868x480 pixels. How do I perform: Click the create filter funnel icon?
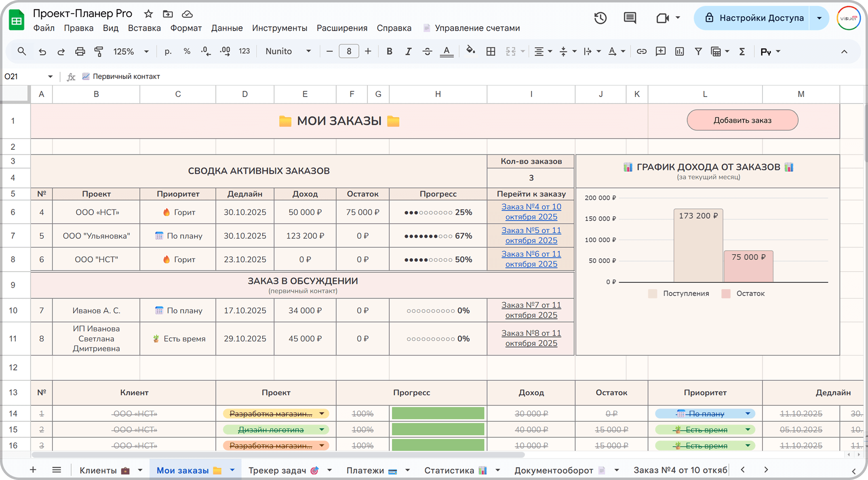(x=698, y=51)
